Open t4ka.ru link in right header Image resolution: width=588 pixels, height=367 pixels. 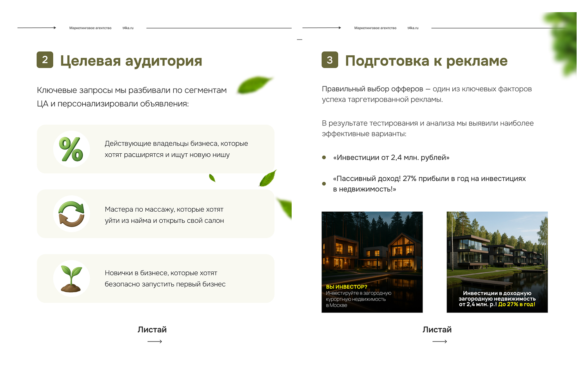(413, 28)
